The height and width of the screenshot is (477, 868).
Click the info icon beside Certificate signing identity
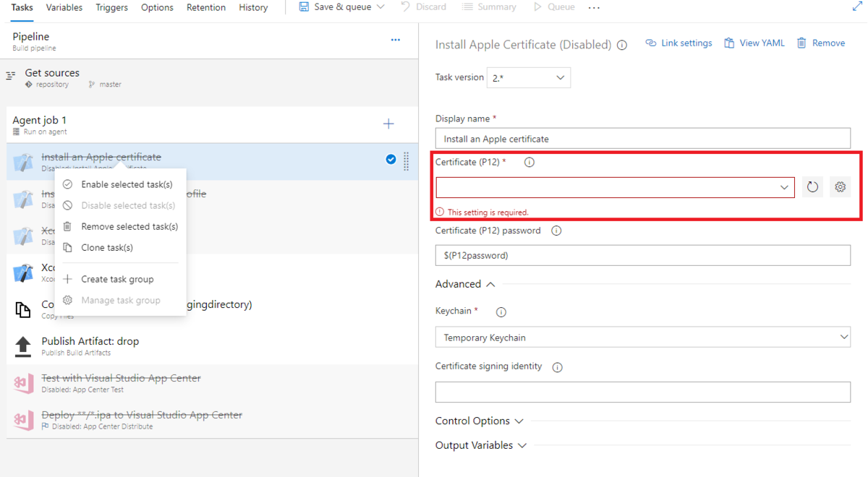(557, 367)
